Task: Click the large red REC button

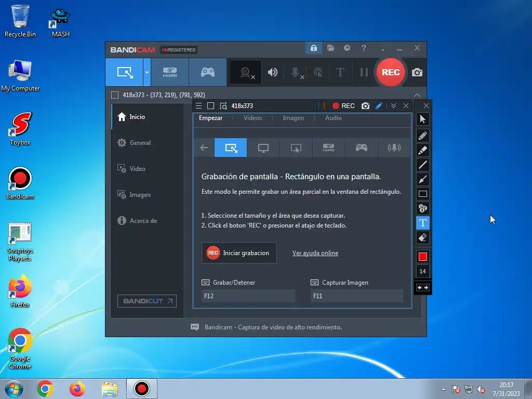Action: (x=391, y=72)
